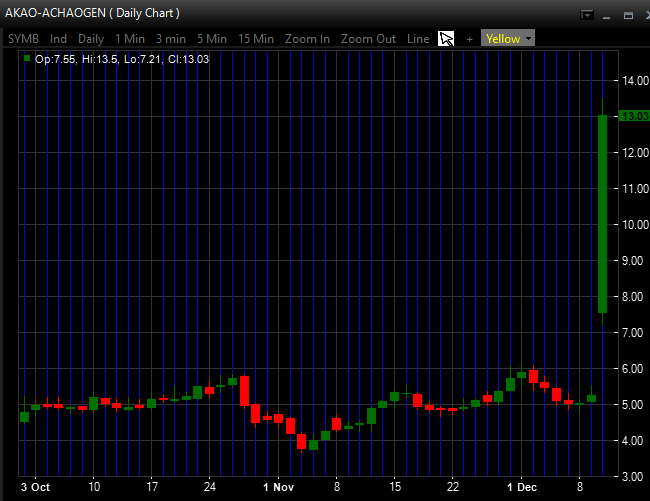Click the 8.00 price axis label

click(x=633, y=297)
